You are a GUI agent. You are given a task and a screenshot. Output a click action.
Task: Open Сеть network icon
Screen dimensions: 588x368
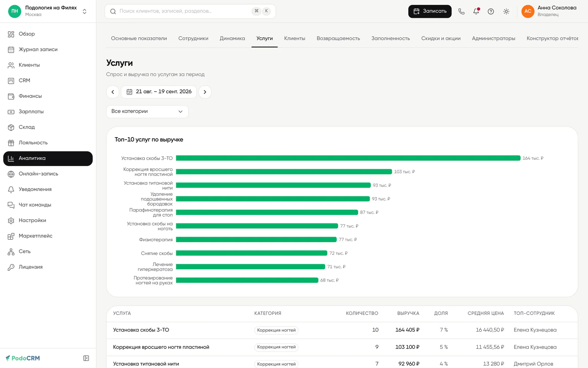11,252
